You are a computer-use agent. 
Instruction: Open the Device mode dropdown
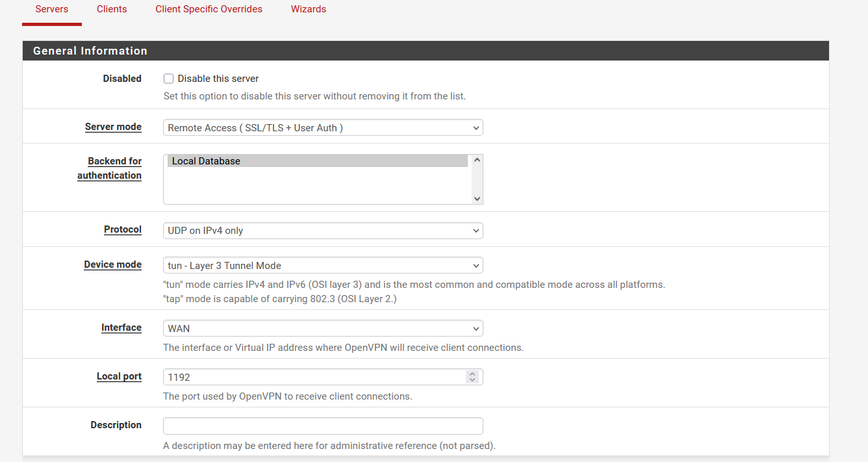322,265
